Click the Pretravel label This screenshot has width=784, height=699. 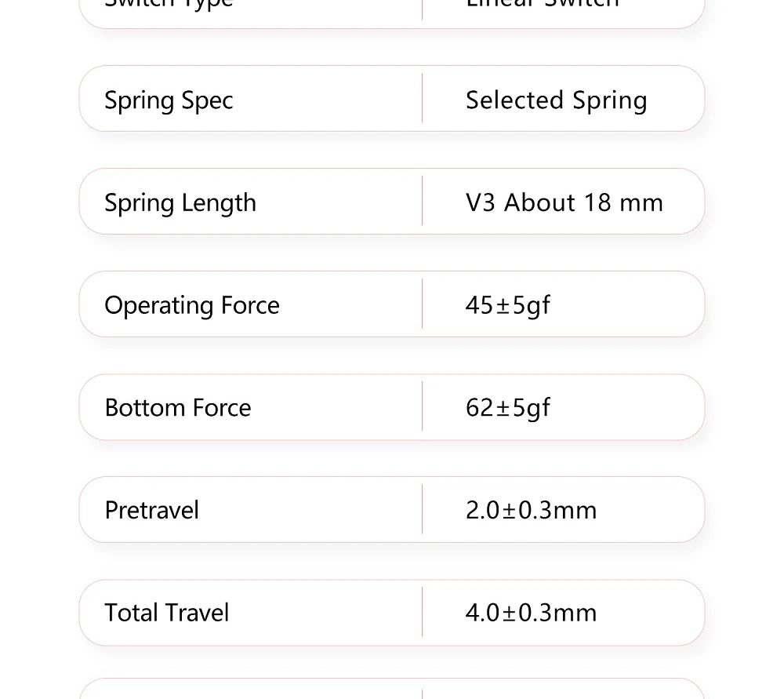[x=151, y=511]
